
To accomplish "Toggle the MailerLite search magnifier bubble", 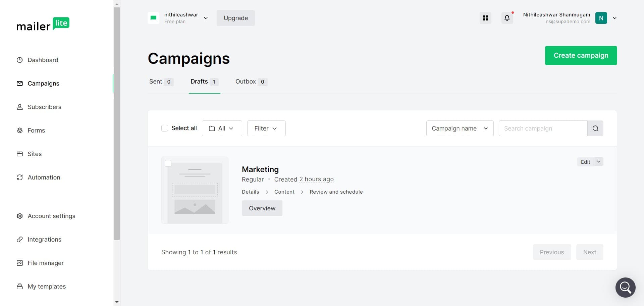I will 625,287.
